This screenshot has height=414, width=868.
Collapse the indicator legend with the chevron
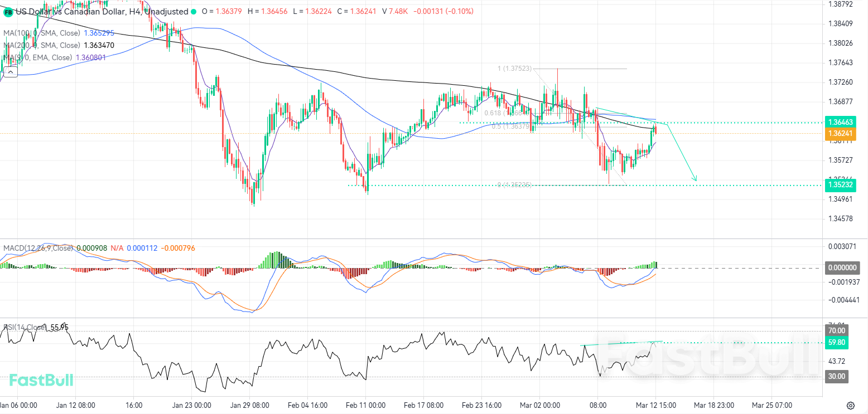click(x=10, y=71)
